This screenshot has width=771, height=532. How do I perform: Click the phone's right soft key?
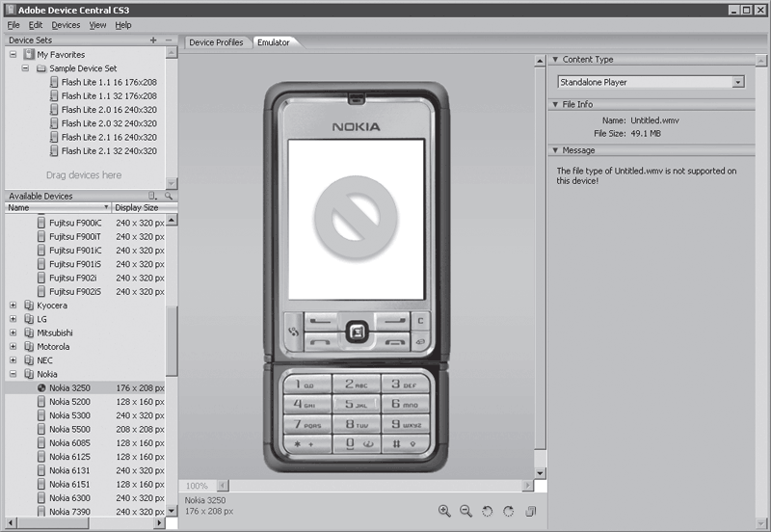click(393, 322)
